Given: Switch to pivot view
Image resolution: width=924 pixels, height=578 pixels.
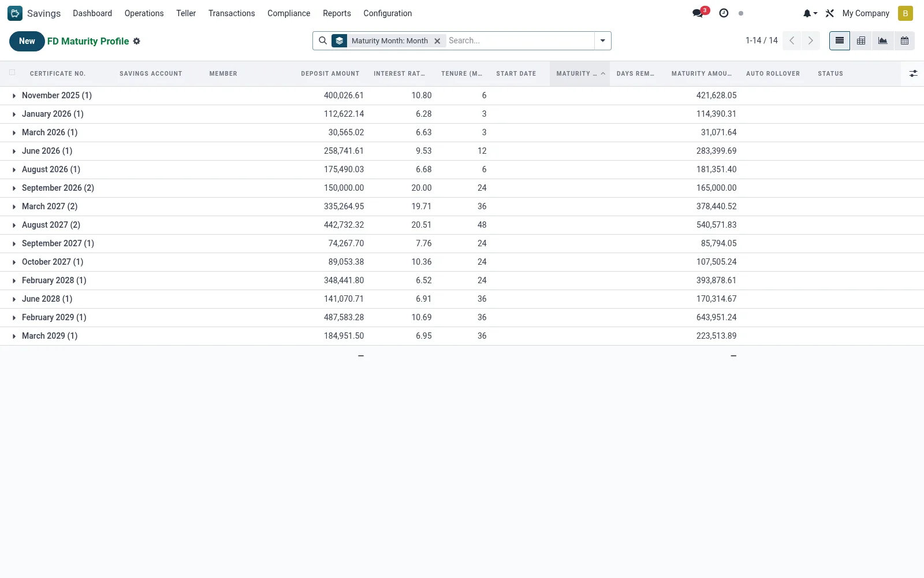Looking at the screenshot, I should tap(861, 40).
